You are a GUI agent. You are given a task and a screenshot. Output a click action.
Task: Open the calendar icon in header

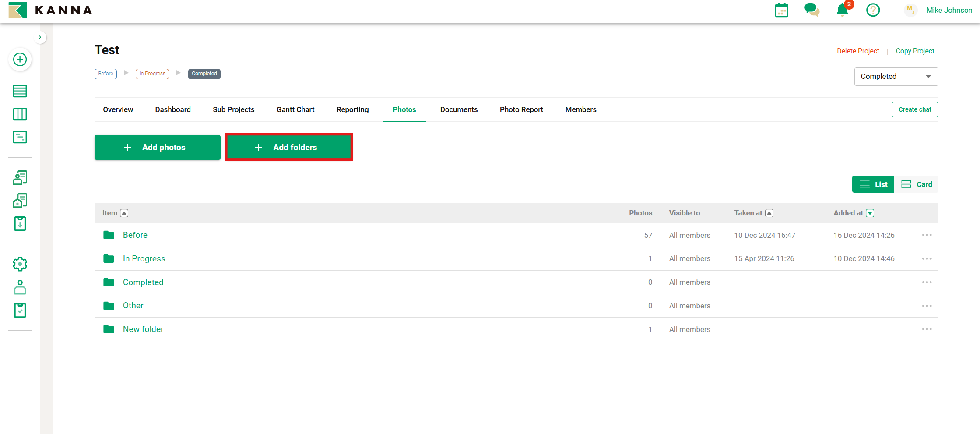click(781, 10)
